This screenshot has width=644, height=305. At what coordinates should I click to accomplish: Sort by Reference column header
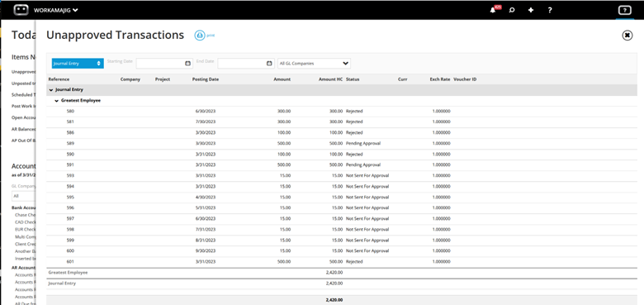(x=59, y=79)
